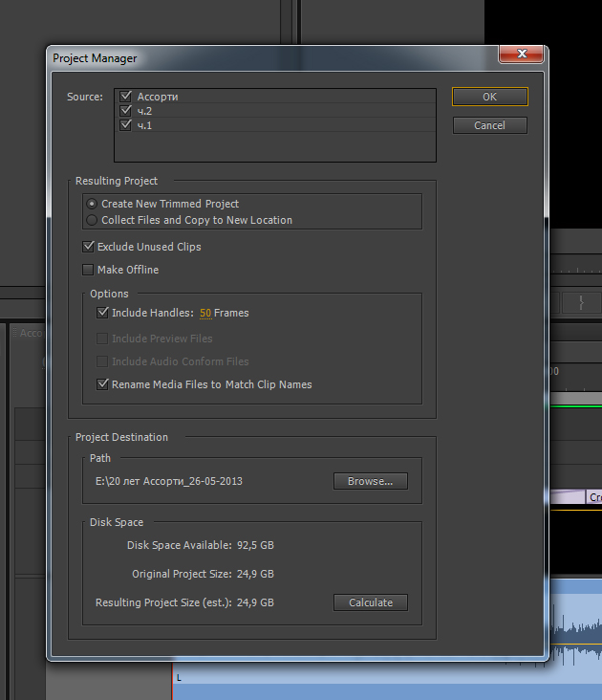This screenshot has height=700, width=602.
Task: Toggle Include Handles checkbox
Action: point(102,313)
